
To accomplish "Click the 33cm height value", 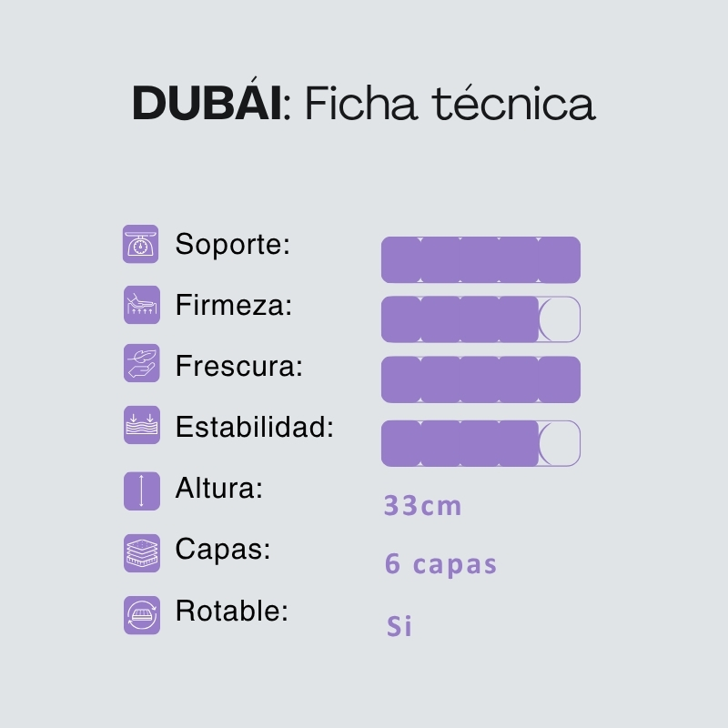I will pos(422,505).
